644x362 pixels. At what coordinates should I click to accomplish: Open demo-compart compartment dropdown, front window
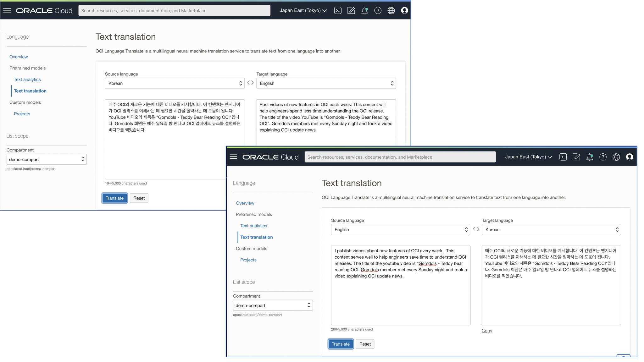273,305
